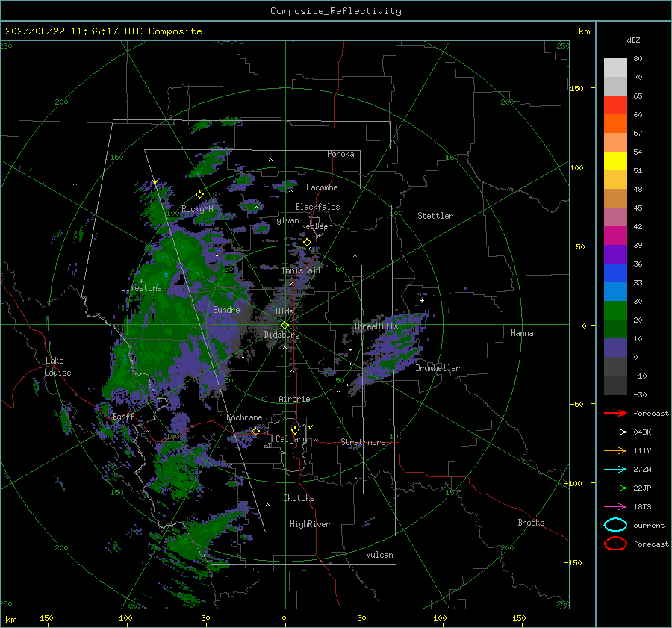Click the yellow diamond marker near RockyMH
672x628 pixels.
(199, 195)
